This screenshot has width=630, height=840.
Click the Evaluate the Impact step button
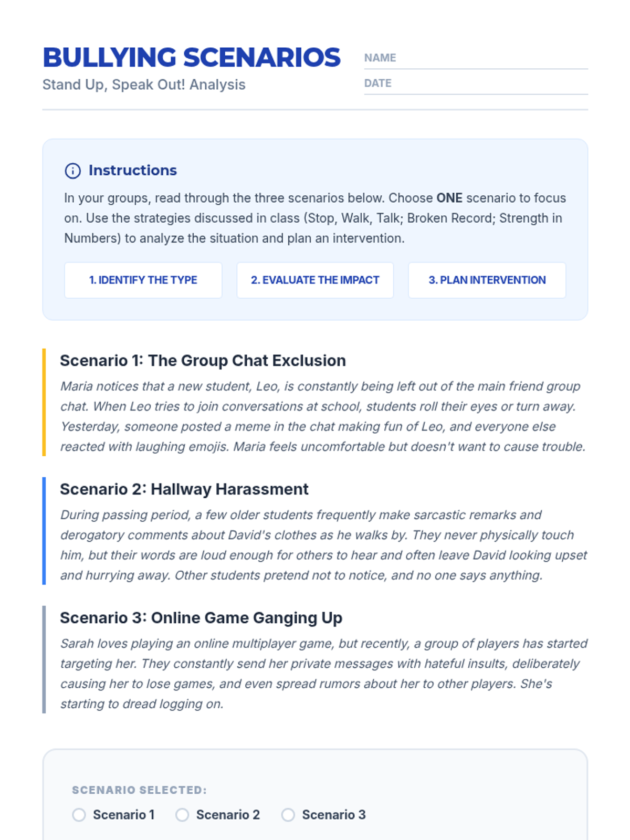pos(315,280)
